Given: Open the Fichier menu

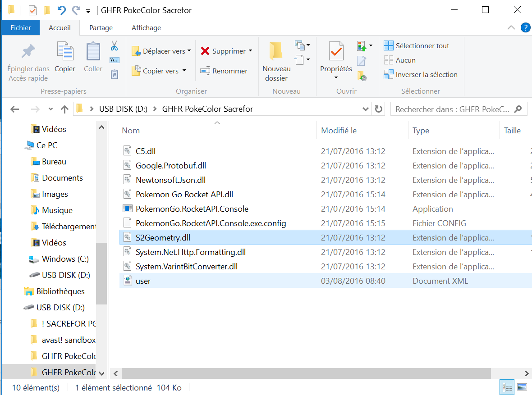Looking at the screenshot, I should pos(21,28).
